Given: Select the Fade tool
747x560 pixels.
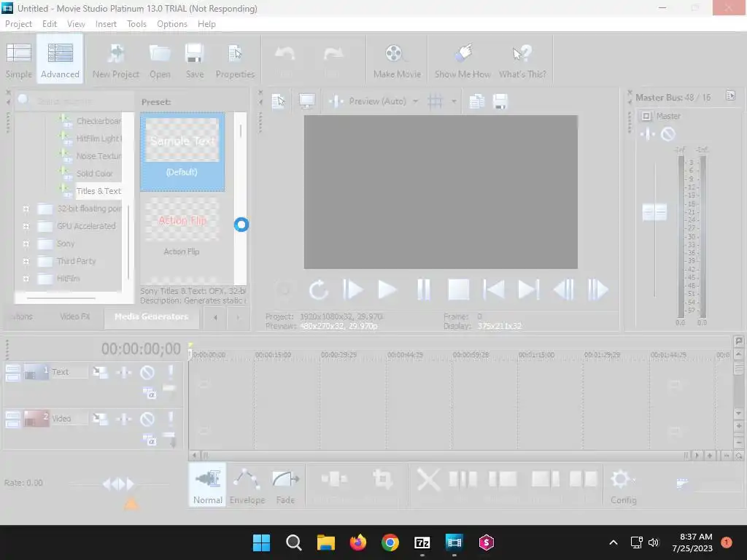Looking at the screenshot, I should (x=285, y=485).
